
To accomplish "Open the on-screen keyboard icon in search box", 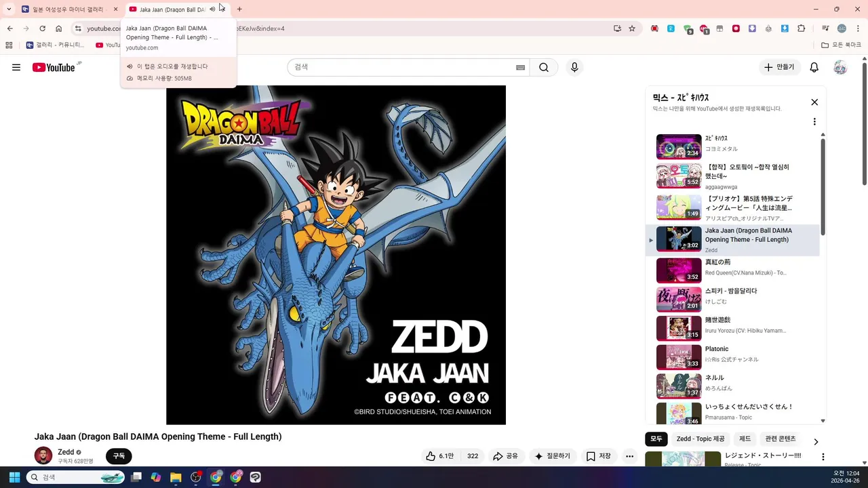I will pyautogui.click(x=520, y=67).
